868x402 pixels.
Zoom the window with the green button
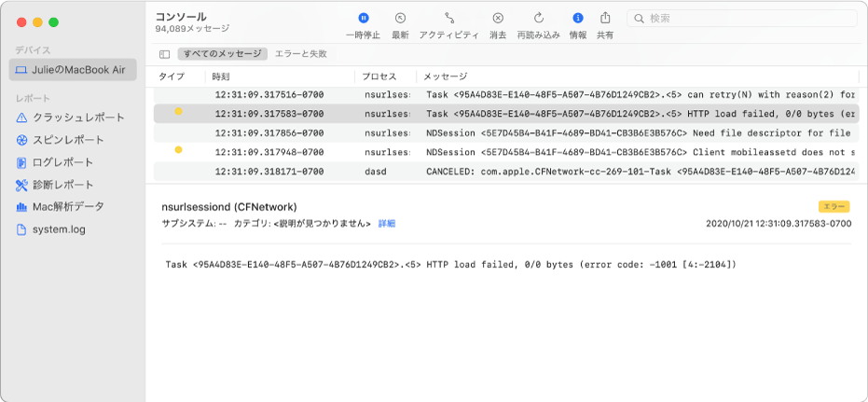click(x=54, y=22)
